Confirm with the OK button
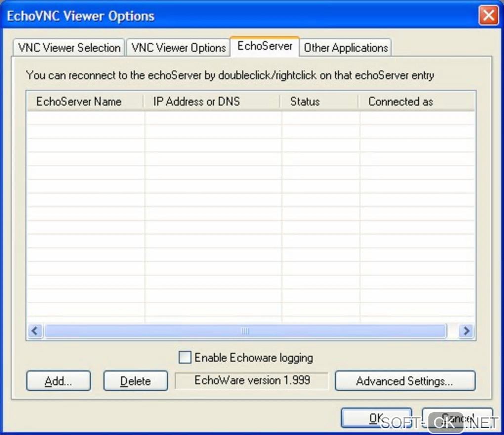The image size is (504, 435). [x=377, y=418]
